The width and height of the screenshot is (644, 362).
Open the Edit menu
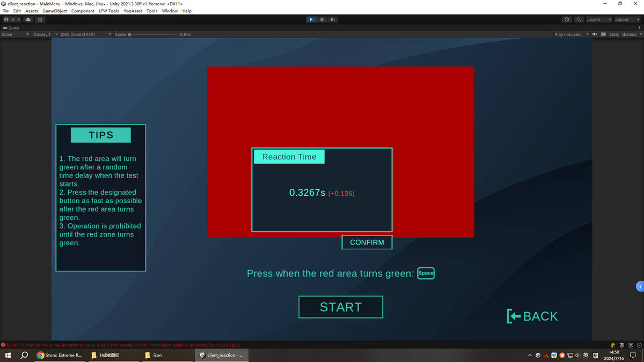(17, 11)
